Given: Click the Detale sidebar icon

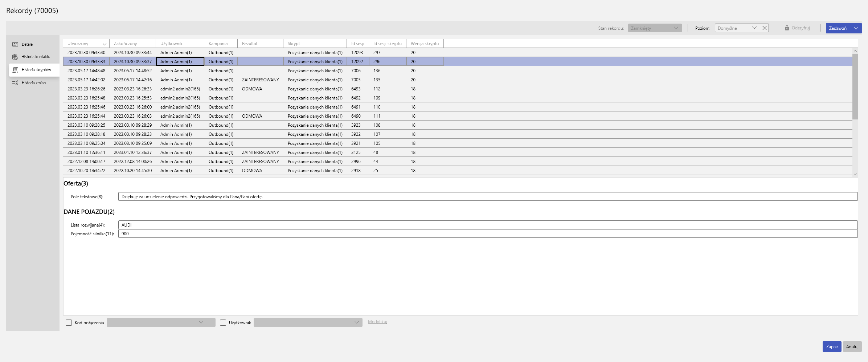Looking at the screenshot, I should pyautogui.click(x=15, y=44).
